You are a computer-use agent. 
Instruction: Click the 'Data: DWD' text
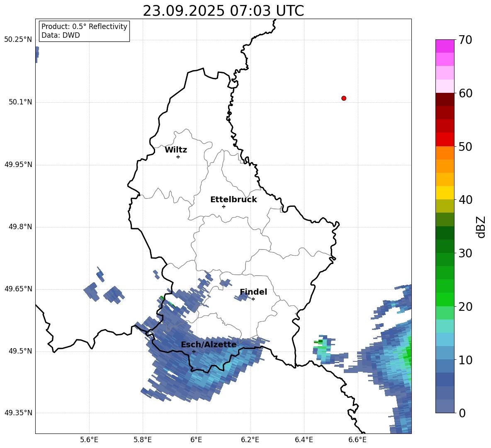point(61,35)
